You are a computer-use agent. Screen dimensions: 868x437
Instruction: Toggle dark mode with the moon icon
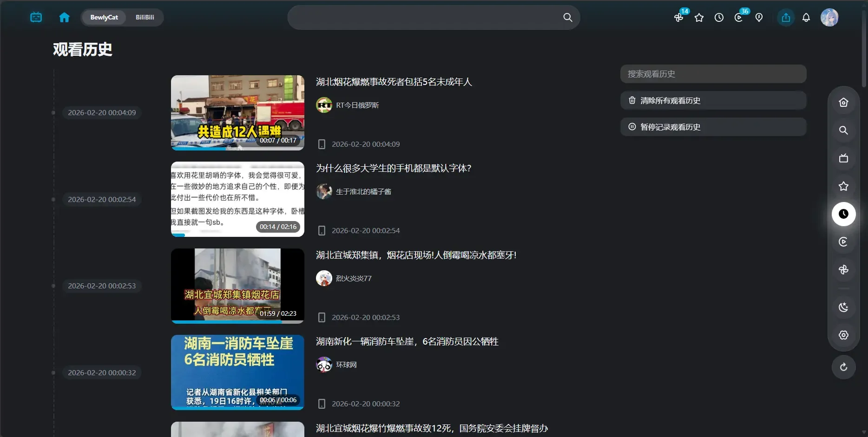tap(843, 307)
